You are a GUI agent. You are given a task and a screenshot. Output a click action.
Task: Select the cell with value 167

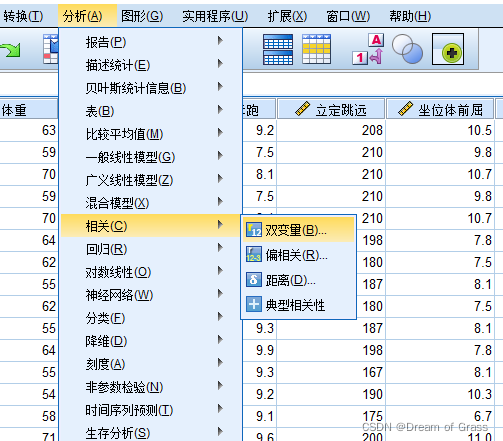[x=331, y=372]
